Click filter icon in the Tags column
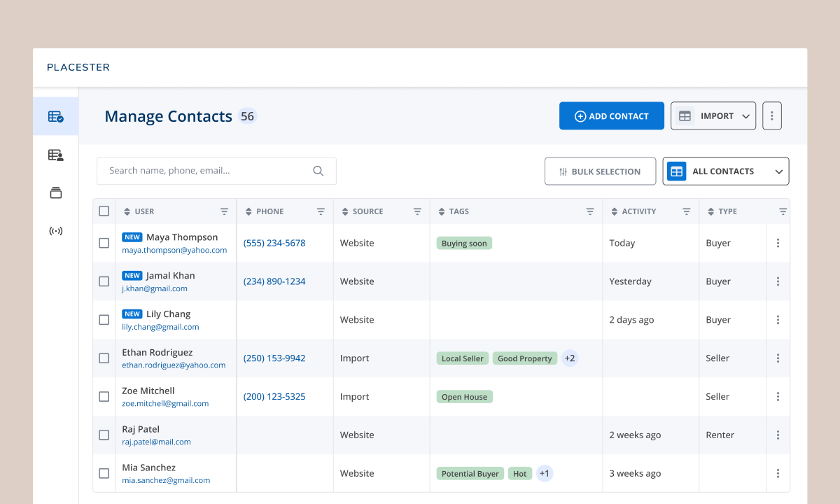Viewport: 840px width, 504px height. 590,211
